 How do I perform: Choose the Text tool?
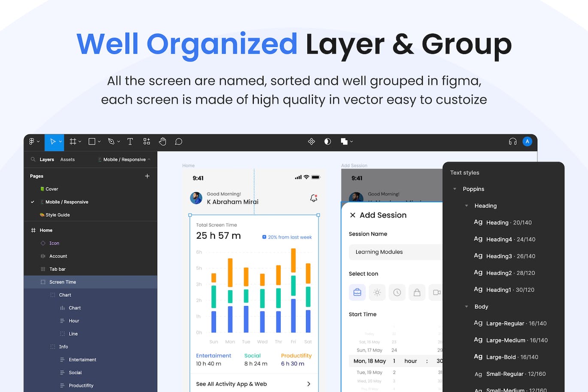pos(130,142)
